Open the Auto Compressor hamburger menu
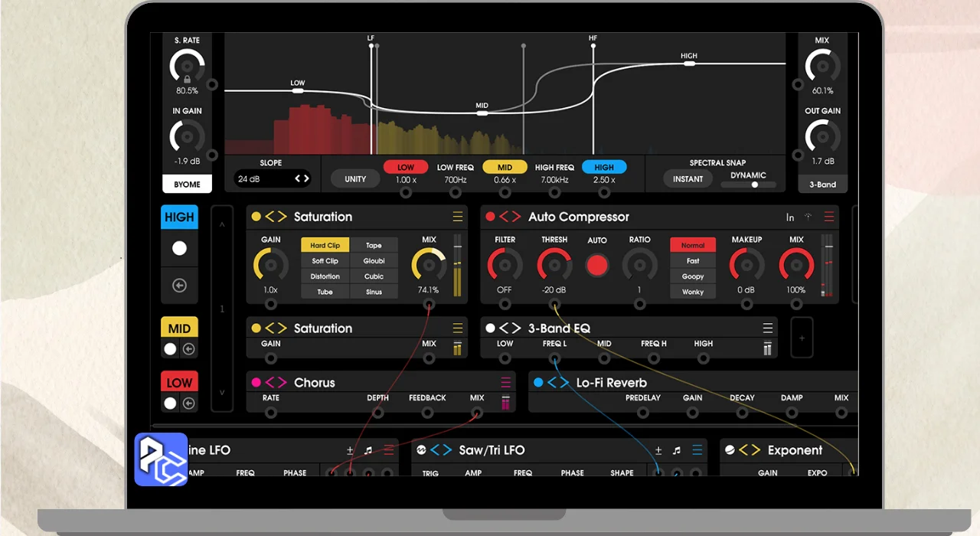The image size is (980, 536). point(828,217)
